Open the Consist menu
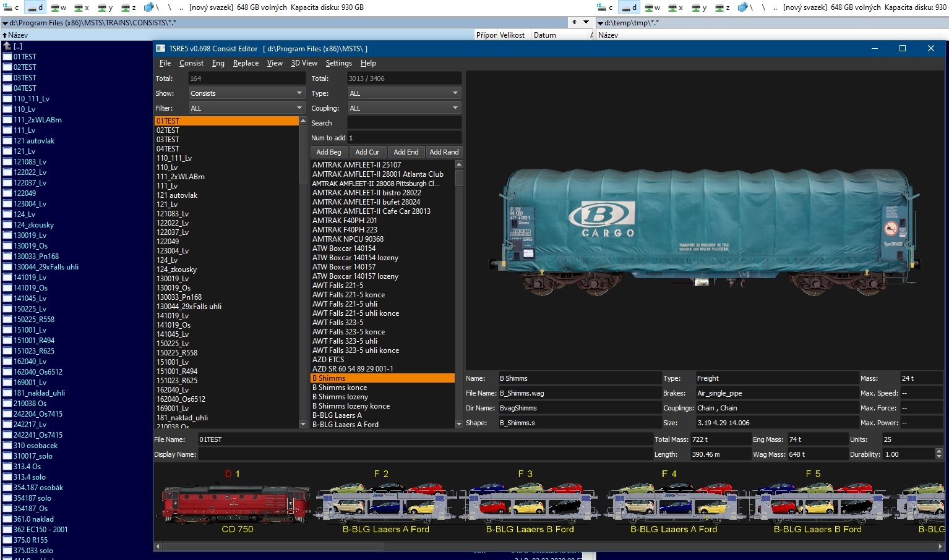The height and width of the screenshot is (560, 949). 191,63
